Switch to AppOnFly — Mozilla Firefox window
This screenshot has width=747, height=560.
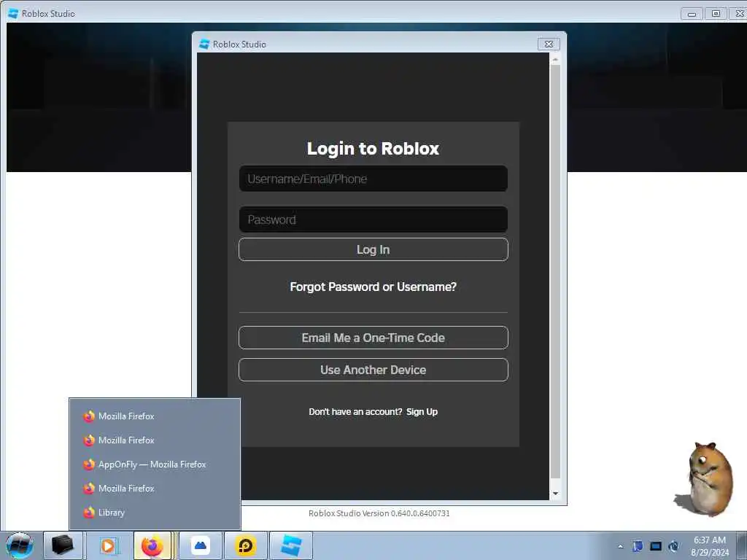[x=155, y=464]
